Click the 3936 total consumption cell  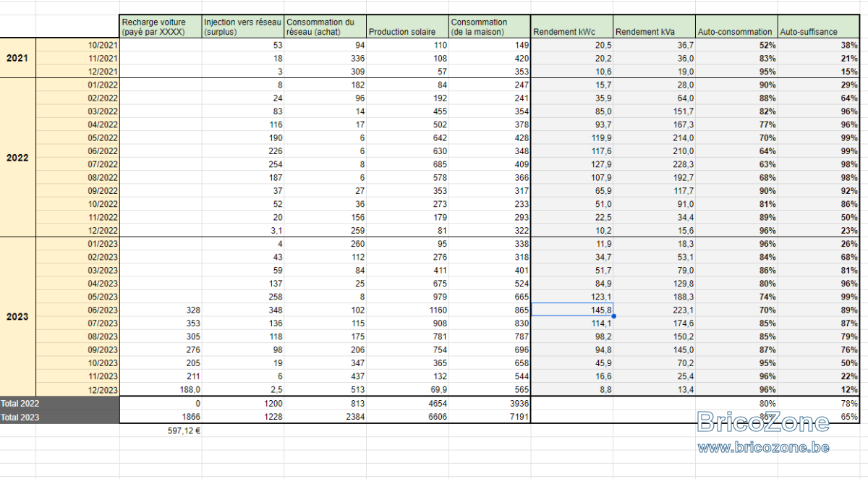point(490,403)
